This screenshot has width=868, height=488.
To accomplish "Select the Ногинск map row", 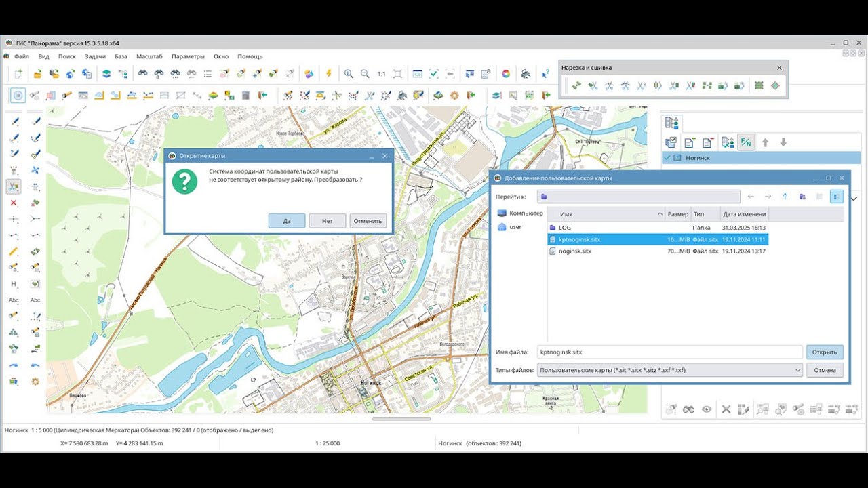I will click(x=761, y=158).
